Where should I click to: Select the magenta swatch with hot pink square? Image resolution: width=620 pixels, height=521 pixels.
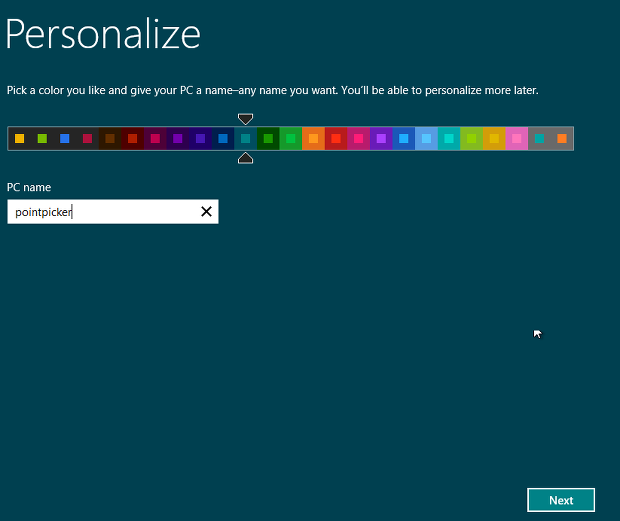pos(358,138)
